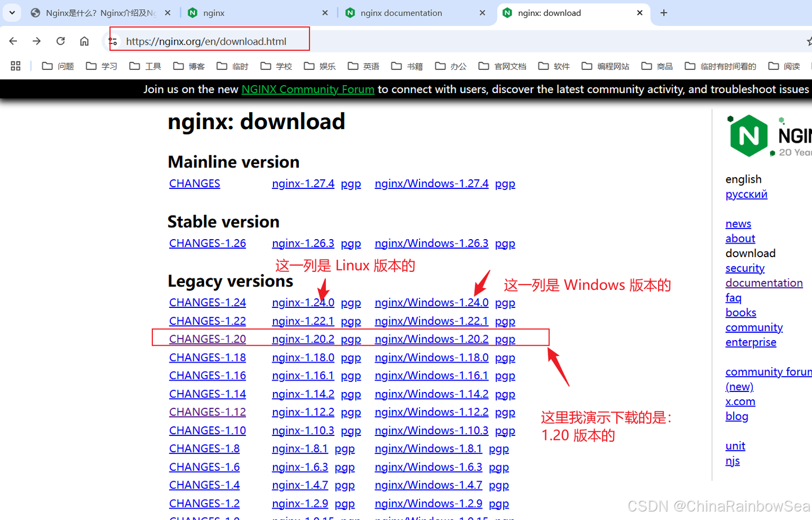Download nginx/Windows-1.20.2
Screen dimensions: 812x520
[x=431, y=338]
